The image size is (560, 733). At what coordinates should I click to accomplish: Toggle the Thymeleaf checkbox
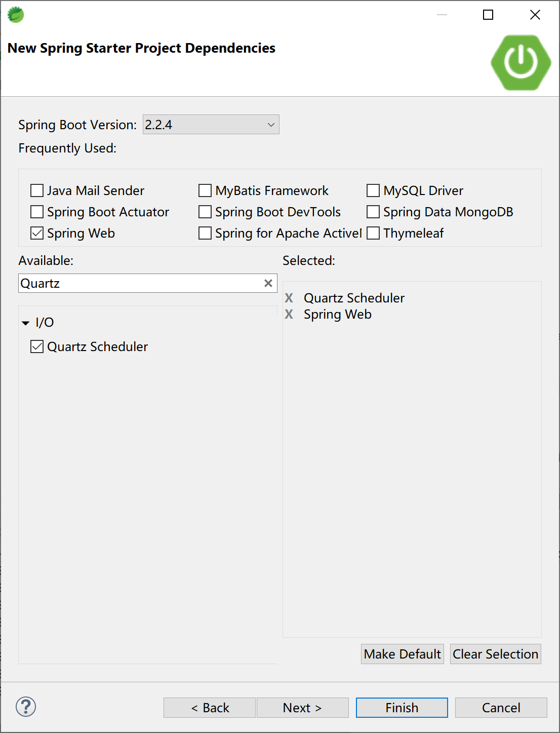(x=373, y=233)
